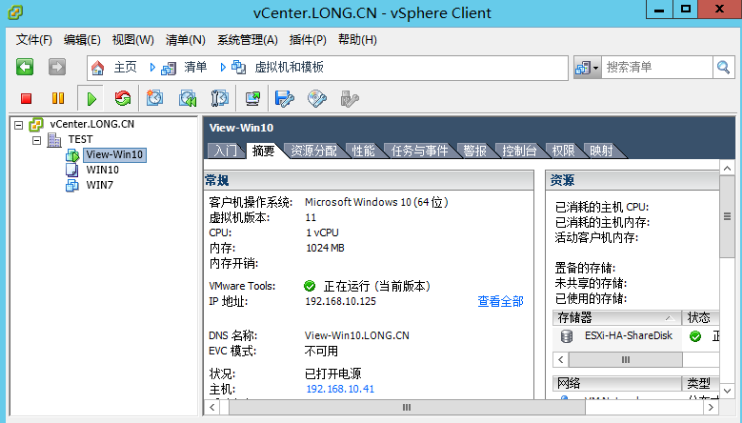Click the vCenter.LONG.CN server icon in tree
Viewport: 742px width, 423px height.
[x=36, y=124]
